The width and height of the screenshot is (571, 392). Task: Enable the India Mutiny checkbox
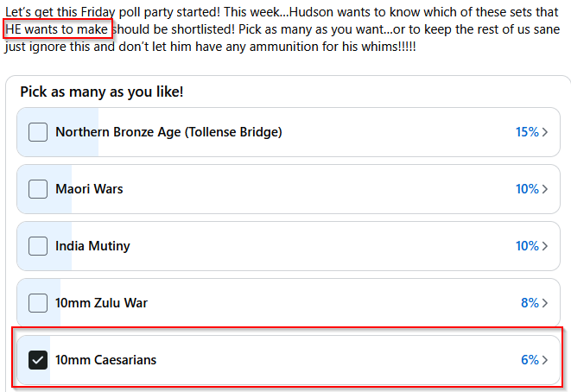pos(38,246)
